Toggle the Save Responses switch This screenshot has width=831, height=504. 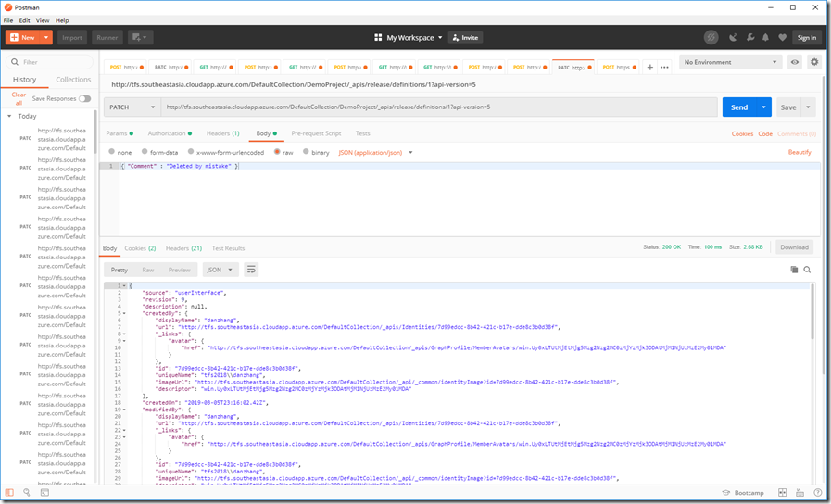(85, 98)
